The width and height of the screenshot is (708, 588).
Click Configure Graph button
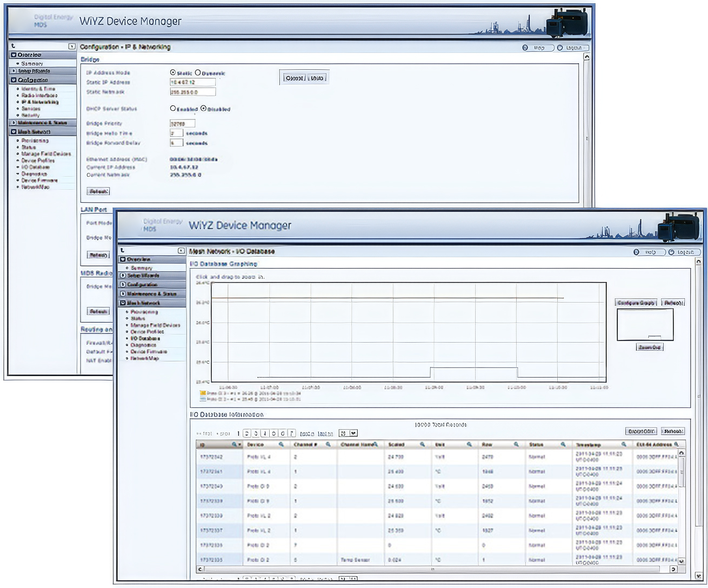(x=636, y=303)
